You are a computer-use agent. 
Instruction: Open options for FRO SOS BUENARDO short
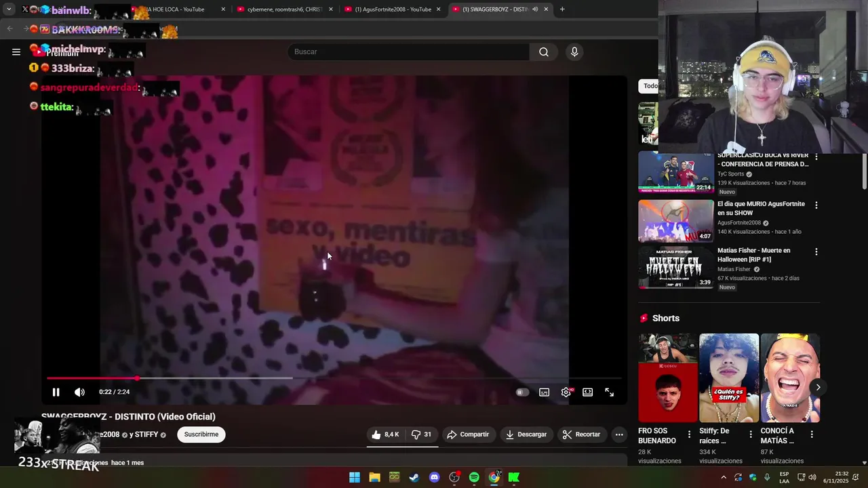click(x=689, y=434)
